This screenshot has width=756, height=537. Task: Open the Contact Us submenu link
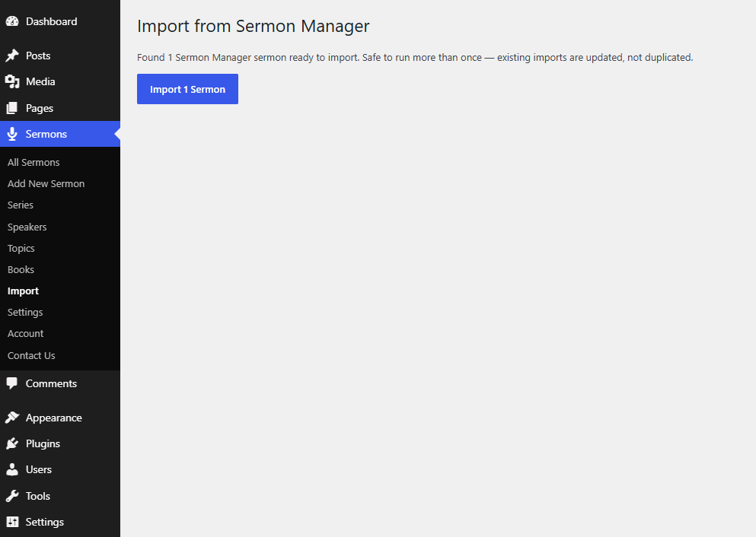pos(31,355)
